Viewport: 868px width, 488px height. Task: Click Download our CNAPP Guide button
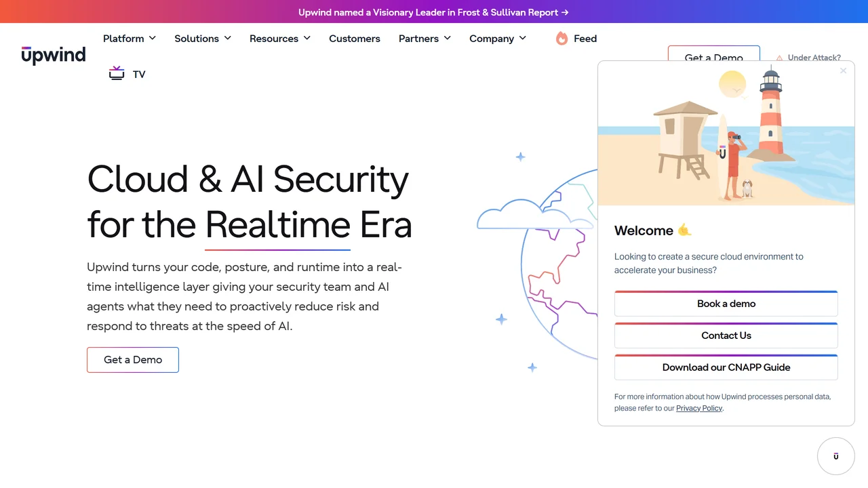pos(726,367)
